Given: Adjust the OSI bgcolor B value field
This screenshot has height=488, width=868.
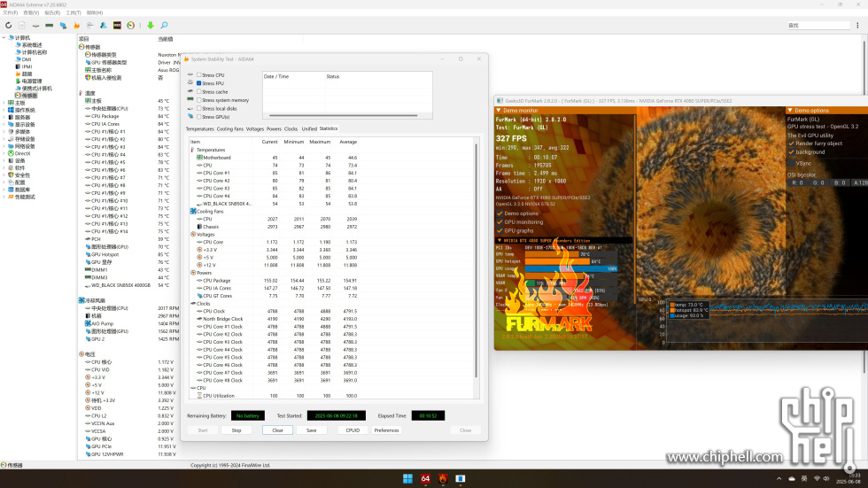Looking at the screenshot, I should tap(840, 182).
